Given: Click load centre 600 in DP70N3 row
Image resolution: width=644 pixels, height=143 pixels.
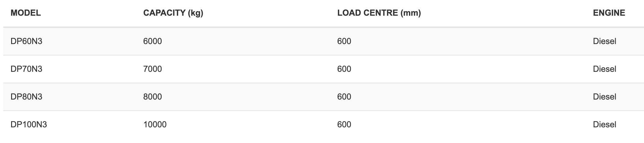Looking at the screenshot, I should pos(344,69).
